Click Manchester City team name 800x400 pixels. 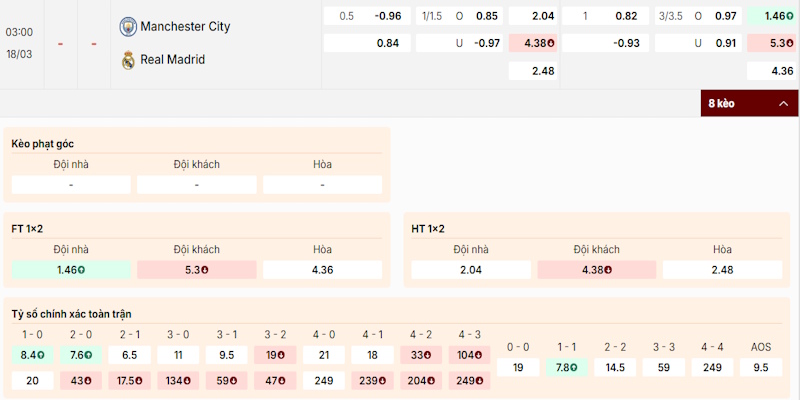(x=185, y=26)
